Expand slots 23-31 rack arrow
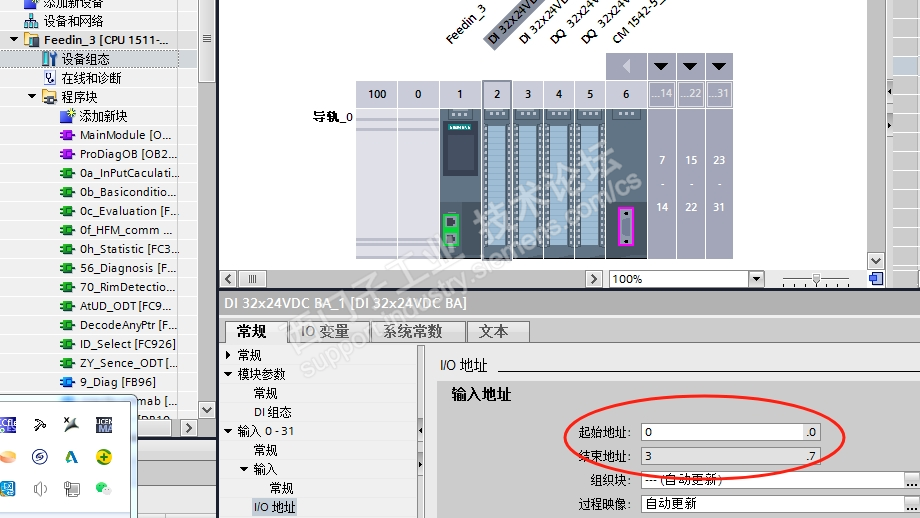This screenshot has height=518, width=920. (x=719, y=66)
